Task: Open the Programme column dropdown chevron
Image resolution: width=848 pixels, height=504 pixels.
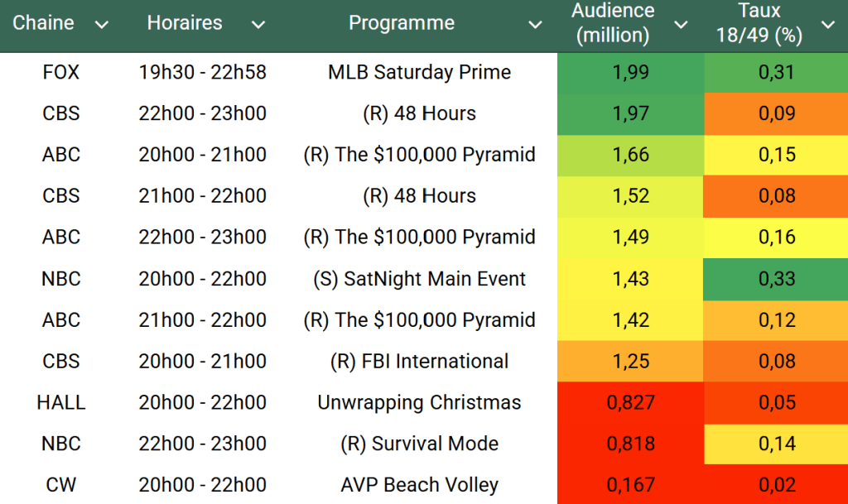Action: click(536, 25)
